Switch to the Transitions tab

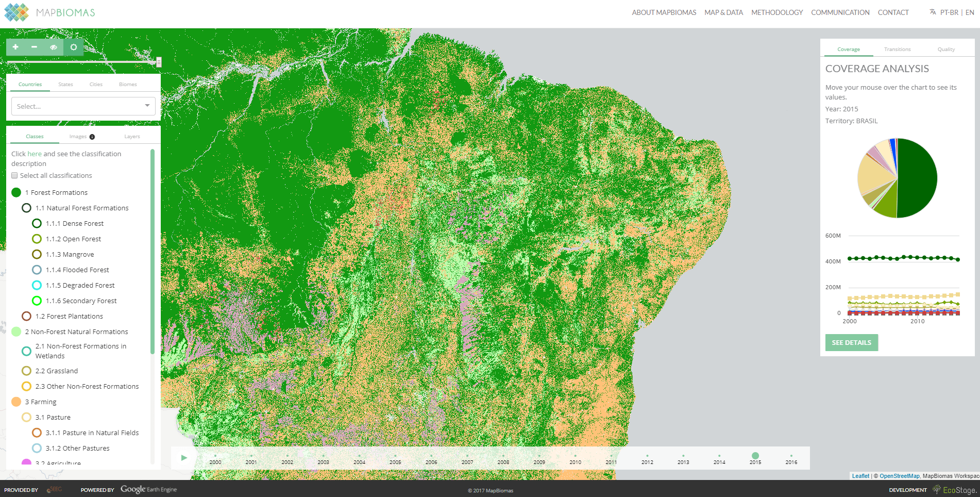click(x=897, y=49)
